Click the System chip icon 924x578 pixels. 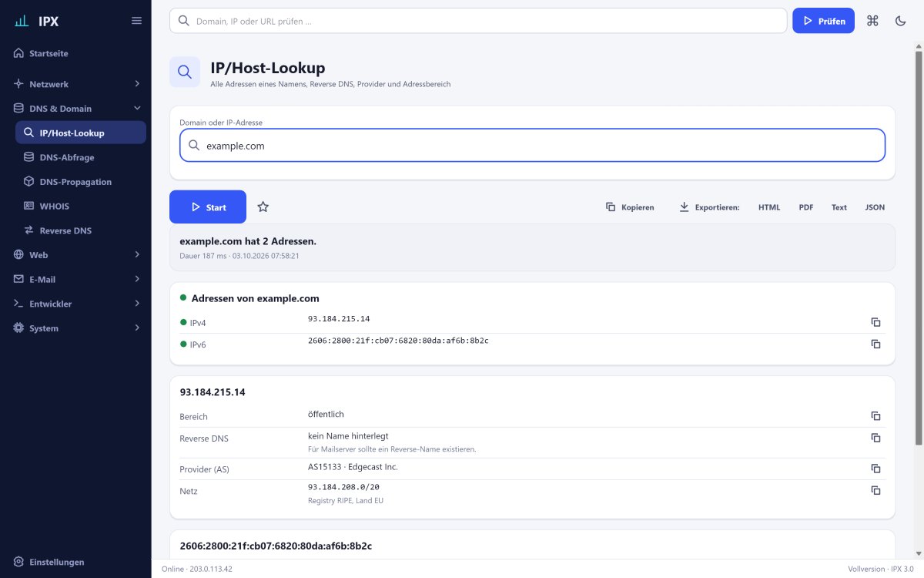pos(19,328)
